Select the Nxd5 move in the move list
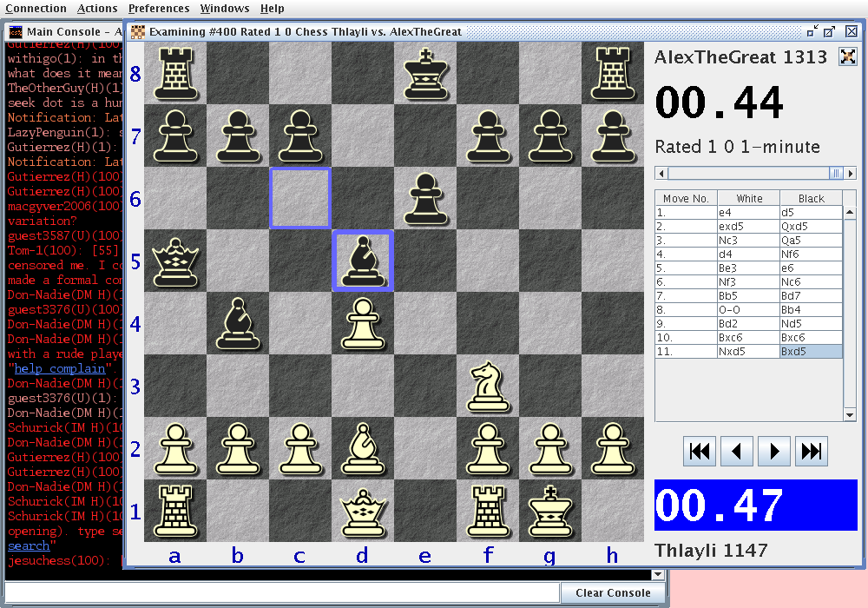Screen dimensions: 868x608 click(749, 352)
